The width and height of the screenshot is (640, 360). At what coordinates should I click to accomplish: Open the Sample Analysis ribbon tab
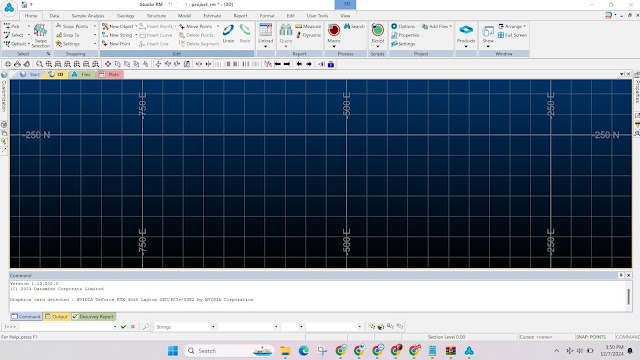88,16
